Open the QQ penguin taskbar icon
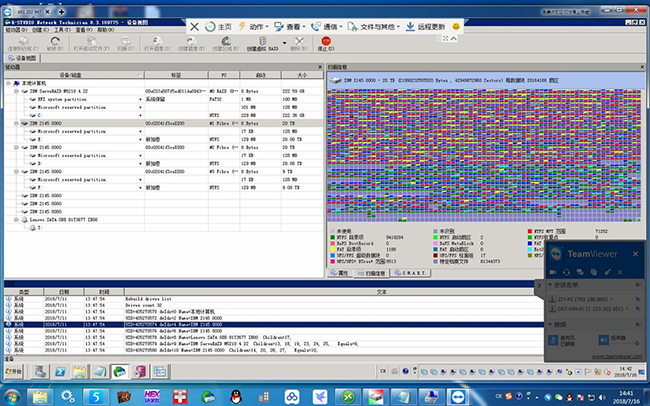650x406 pixels. [x=236, y=397]
